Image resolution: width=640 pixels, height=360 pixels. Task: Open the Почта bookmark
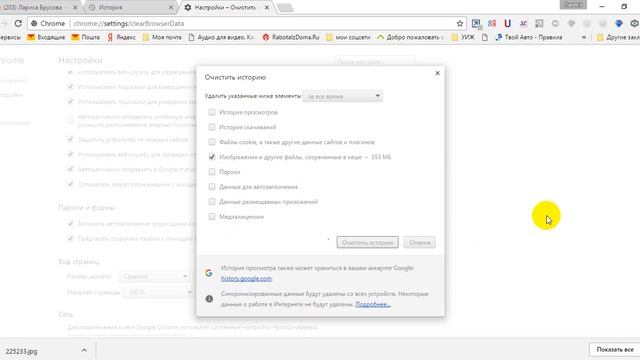tap(86, 37)
